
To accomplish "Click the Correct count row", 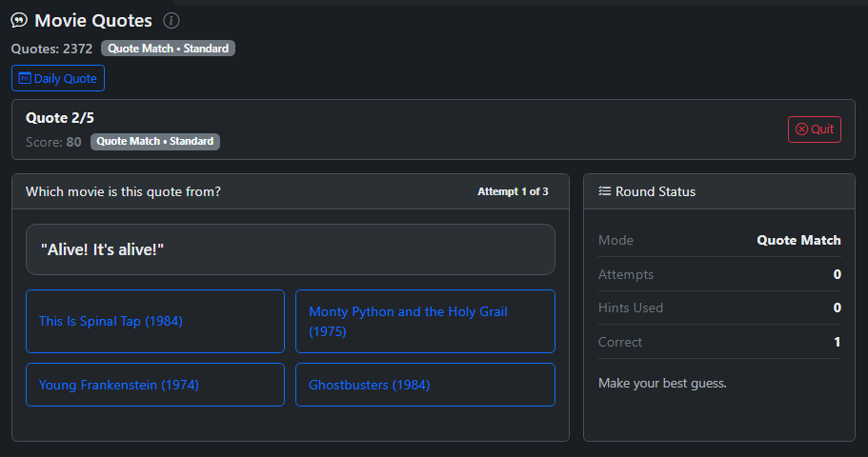I will 718,342.
